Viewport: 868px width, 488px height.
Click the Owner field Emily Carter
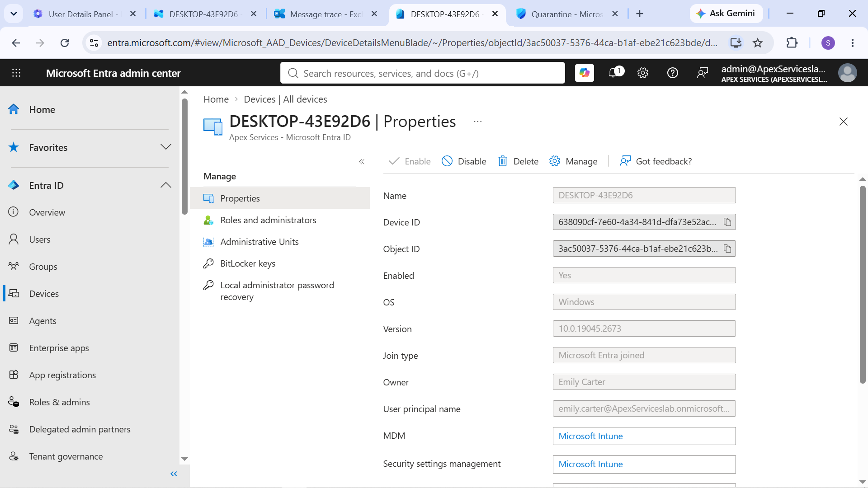pos(644,382)
